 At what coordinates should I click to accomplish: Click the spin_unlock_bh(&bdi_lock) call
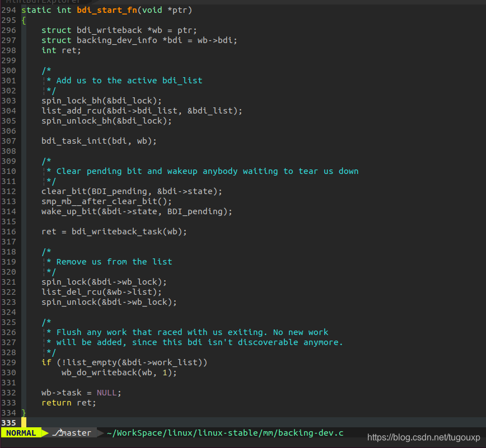pyautogui.click(x=106, y=121)
